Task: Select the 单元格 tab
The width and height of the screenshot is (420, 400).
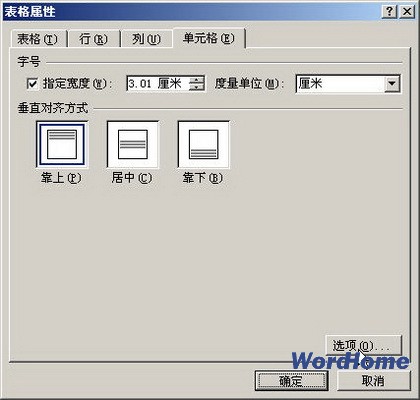Action: click(x=209, y=38)
